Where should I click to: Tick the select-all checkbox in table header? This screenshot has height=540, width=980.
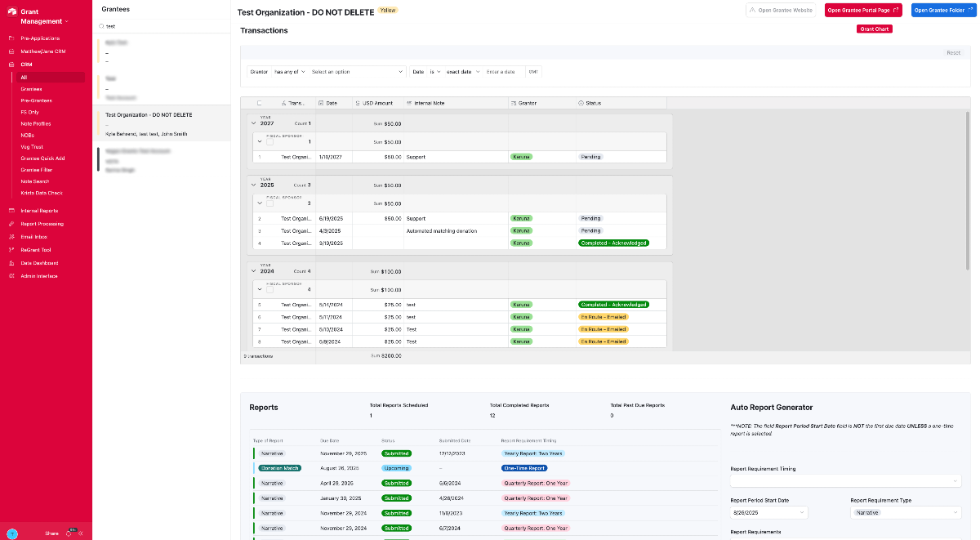[x=260, y=103]
